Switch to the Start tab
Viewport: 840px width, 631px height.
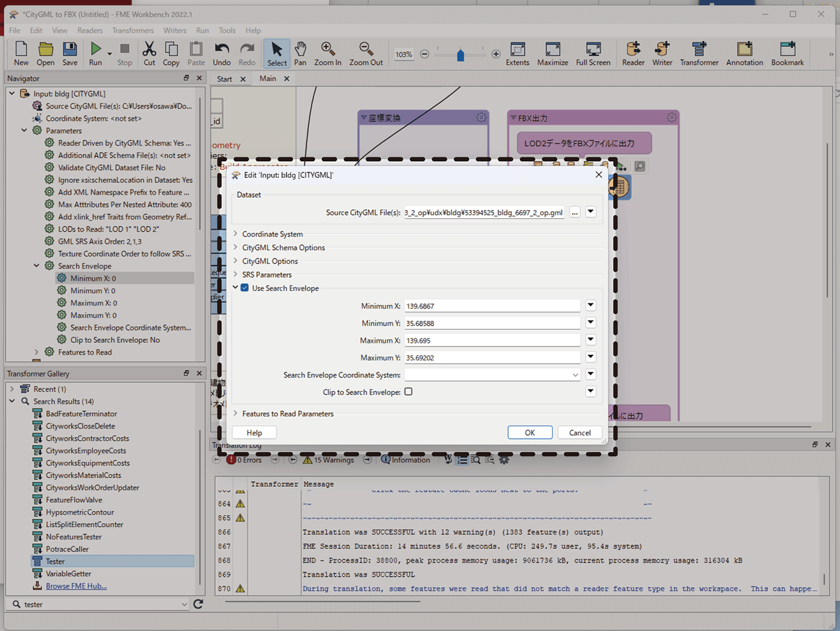click(225, 79)
